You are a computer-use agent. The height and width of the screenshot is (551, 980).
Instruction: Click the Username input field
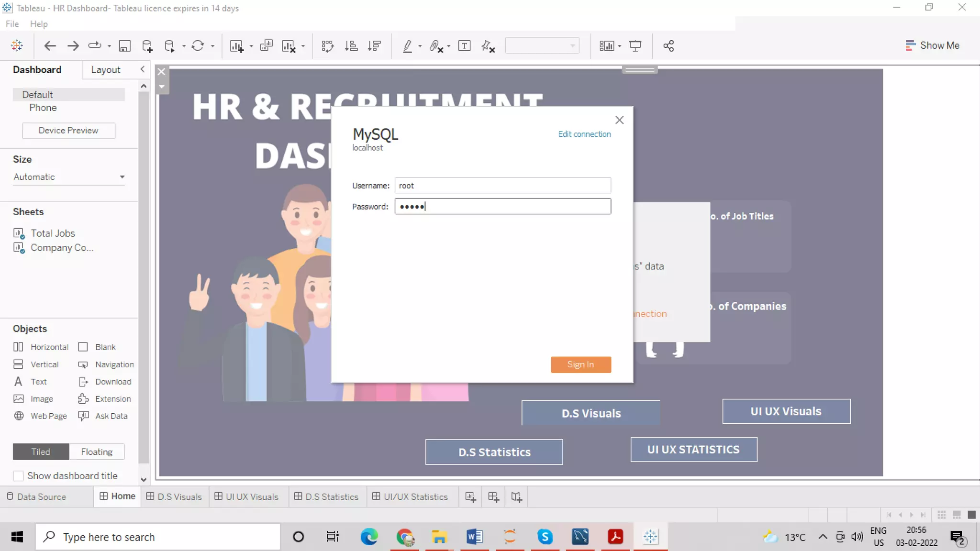pos(502,186)
